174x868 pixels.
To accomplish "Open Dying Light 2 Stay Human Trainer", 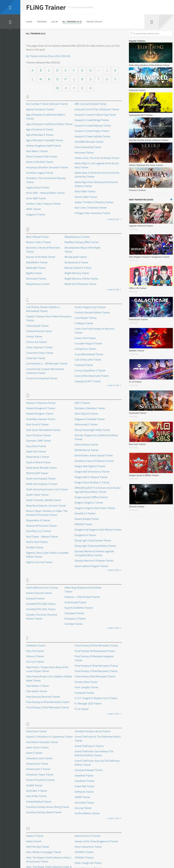I will [x=93, y=540].
